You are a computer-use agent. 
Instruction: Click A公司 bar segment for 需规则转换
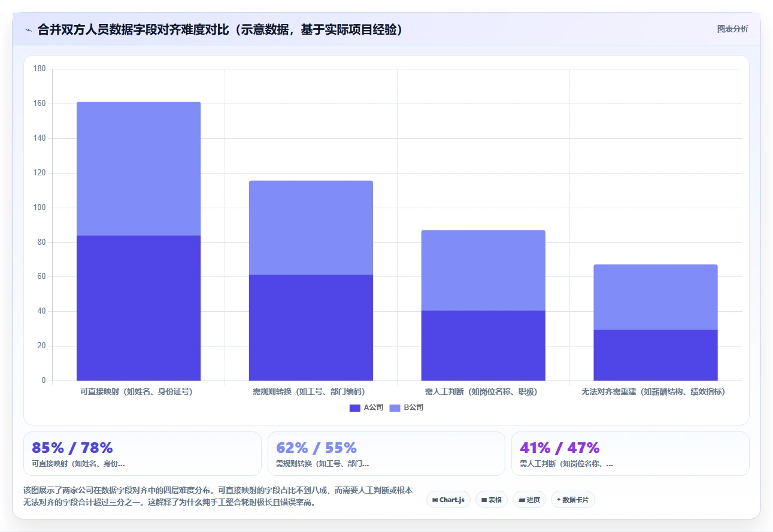[x=311, y=328]
